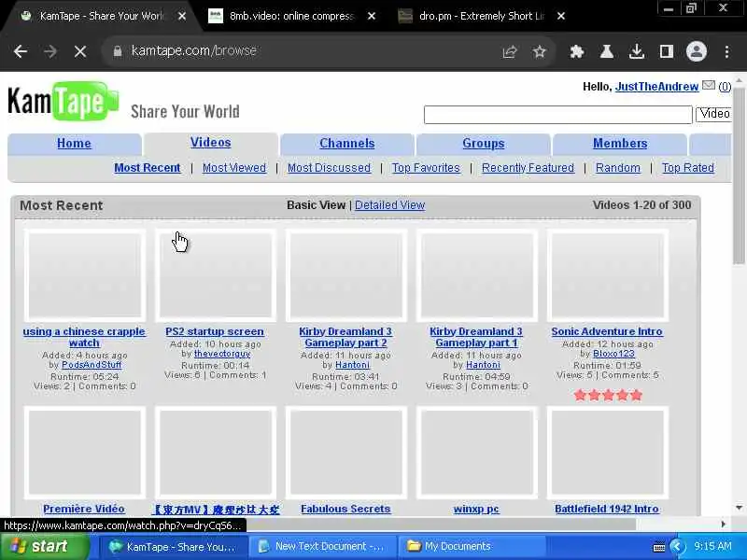Open the Windows Start button
The image size is (747, 560).
tap(44, 546)
